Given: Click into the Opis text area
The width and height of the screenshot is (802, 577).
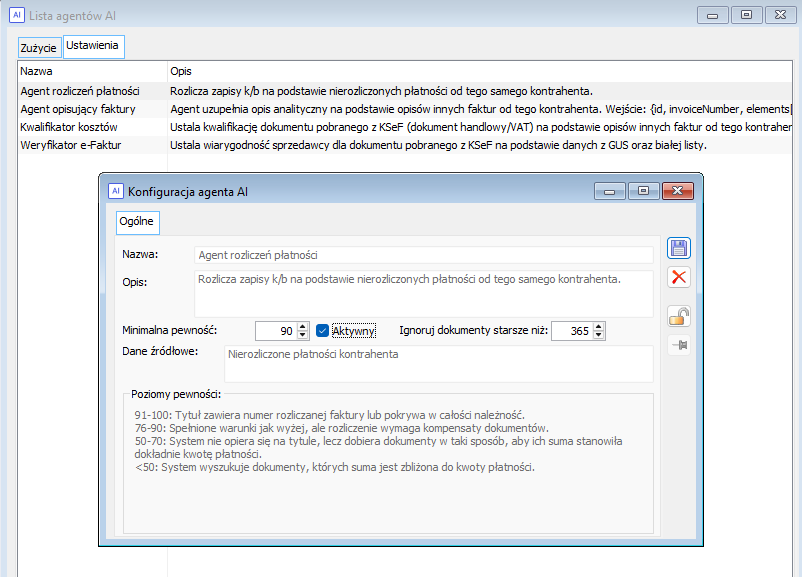Looking at the screenshot, I should [424, 294].
